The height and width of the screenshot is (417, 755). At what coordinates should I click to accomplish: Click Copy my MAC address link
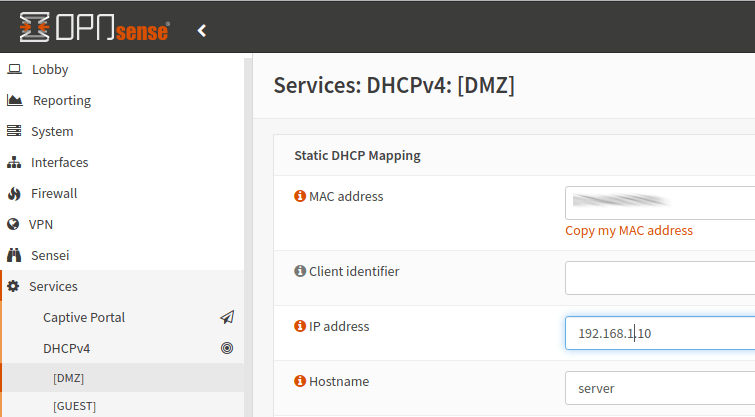[628, 230]
